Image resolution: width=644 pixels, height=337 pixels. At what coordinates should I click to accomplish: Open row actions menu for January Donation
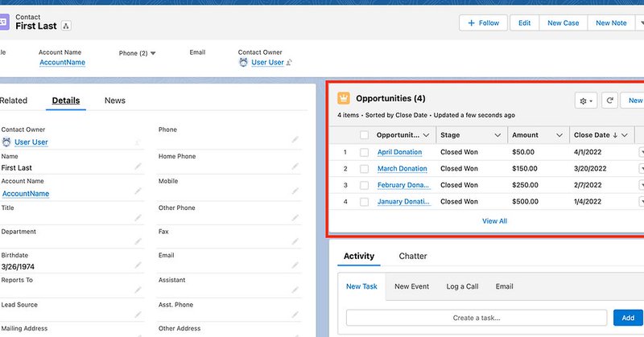[x=642, y=202]
